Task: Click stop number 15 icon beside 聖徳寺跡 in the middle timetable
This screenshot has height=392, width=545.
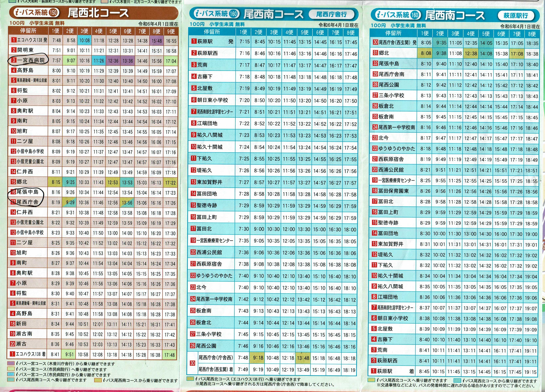Action: [193, 205]
